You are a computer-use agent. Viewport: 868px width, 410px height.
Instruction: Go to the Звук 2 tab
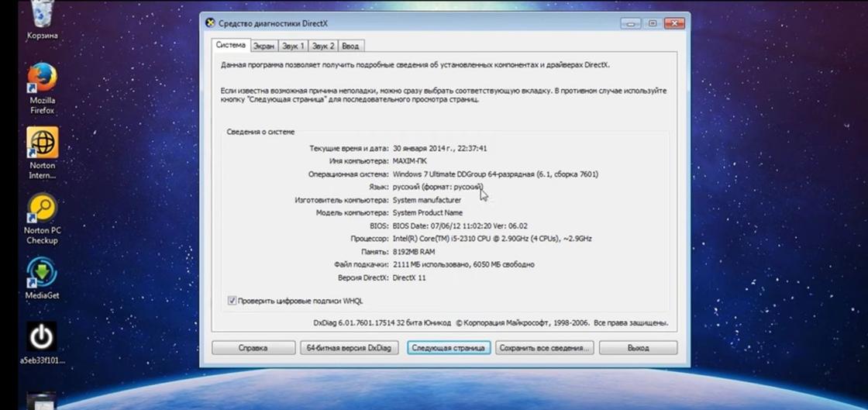point(323,46)
